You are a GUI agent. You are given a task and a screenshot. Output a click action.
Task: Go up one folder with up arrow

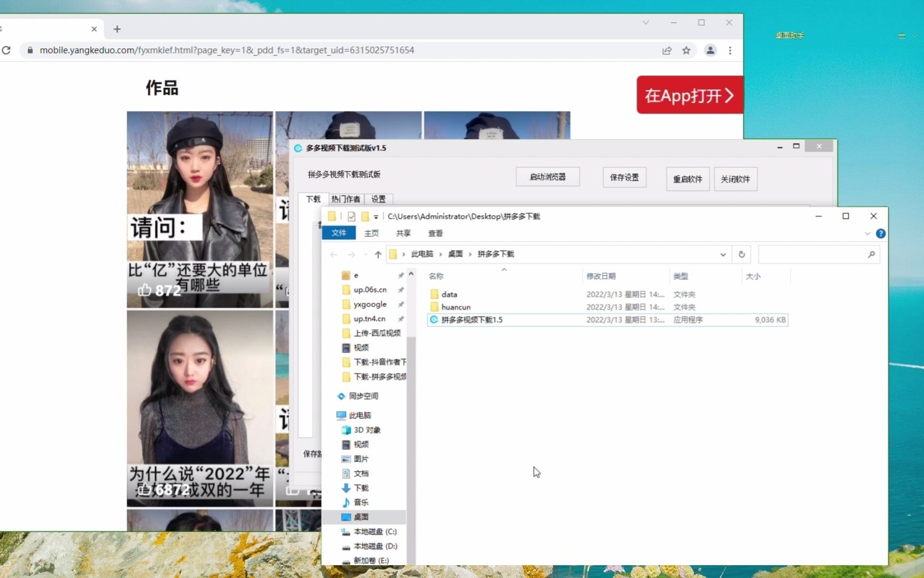tap(378, 254)
